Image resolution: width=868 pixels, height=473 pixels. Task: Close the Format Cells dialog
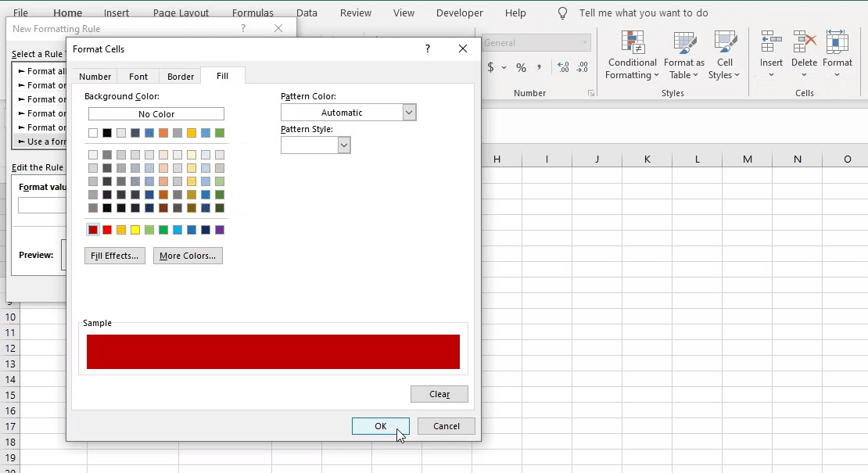click(463, 48)
